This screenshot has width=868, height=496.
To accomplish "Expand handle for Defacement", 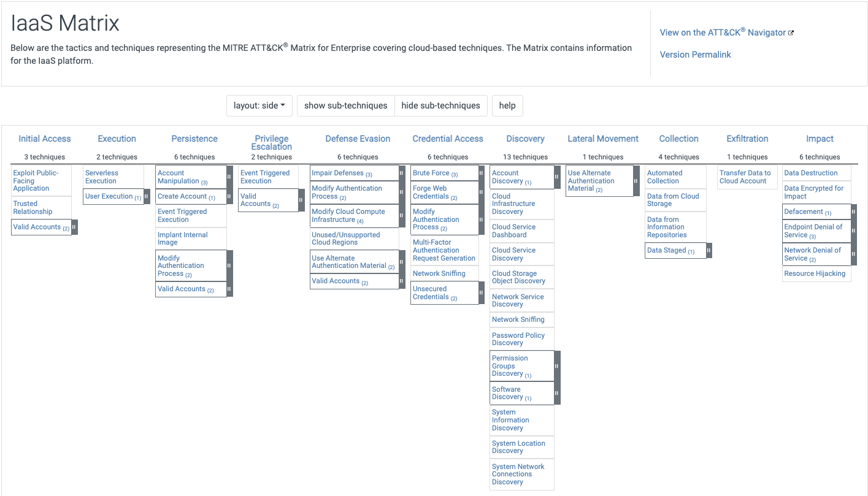I will [853, 212].
